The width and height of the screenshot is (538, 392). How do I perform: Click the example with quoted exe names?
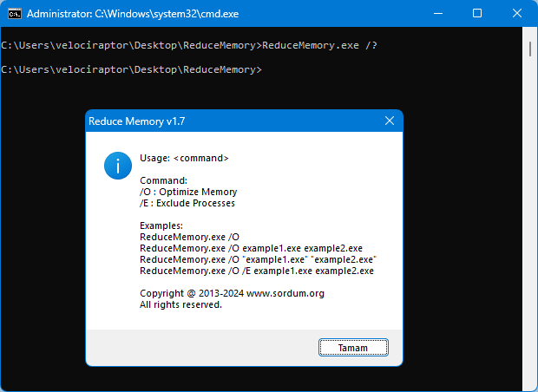[x=258, y=259]
